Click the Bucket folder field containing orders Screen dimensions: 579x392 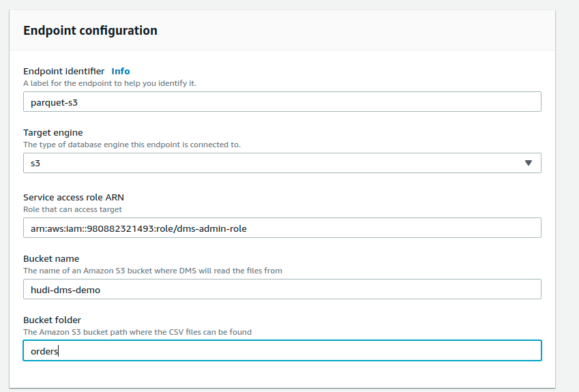coord(282,350)
